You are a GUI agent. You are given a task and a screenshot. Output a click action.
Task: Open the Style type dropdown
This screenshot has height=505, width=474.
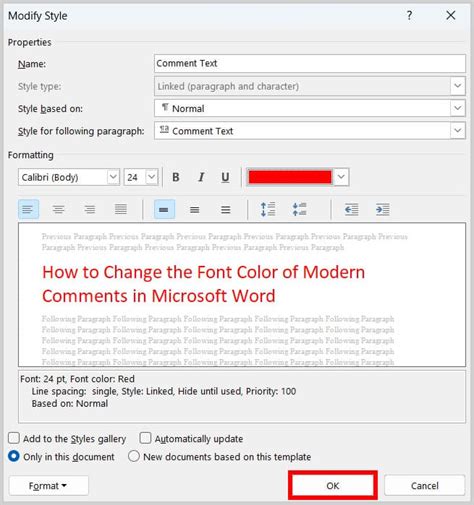click(458, 86)
